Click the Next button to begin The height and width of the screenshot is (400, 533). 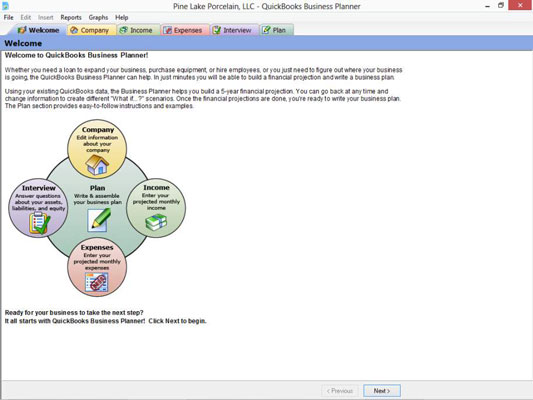click(382, 390)
